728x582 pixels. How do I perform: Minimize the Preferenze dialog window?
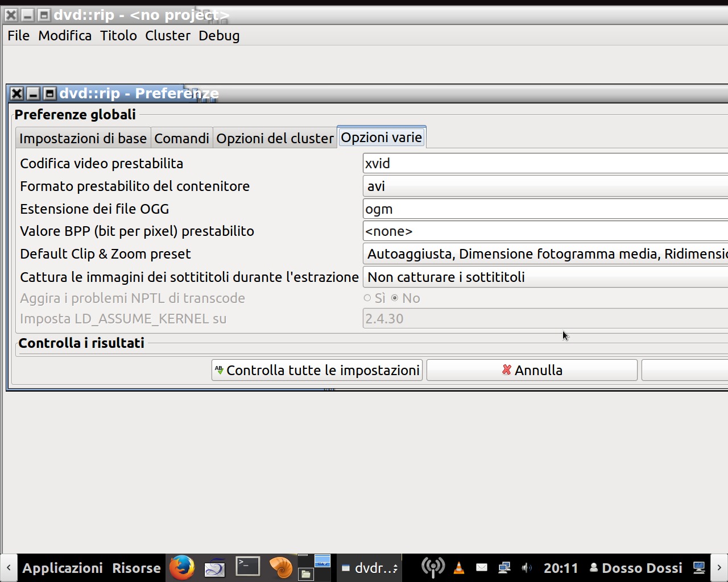[x=34, y=94]
